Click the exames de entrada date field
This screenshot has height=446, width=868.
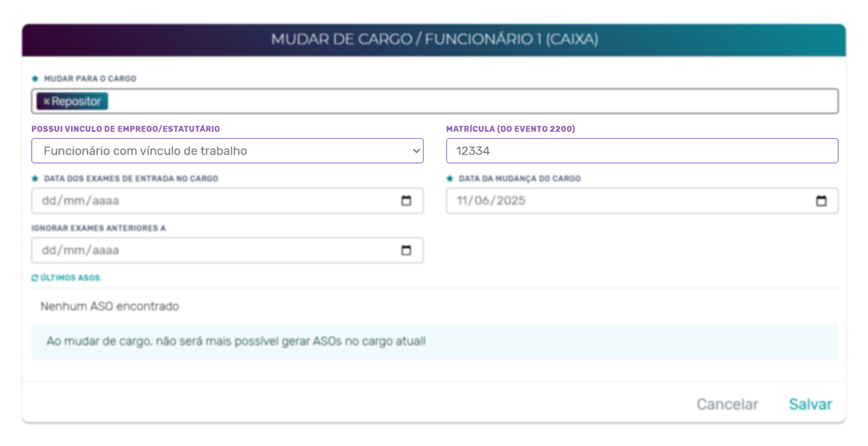[x=227, y=201]
